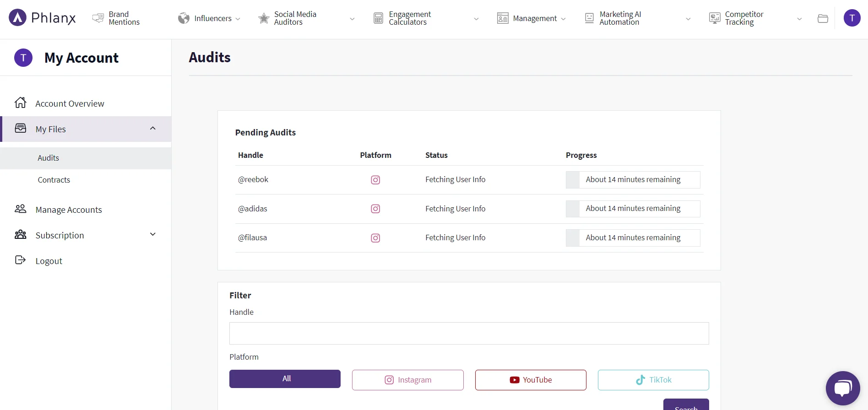868x410 pixels.
Task: Click the My Files inbox icon
Action: 21,128
